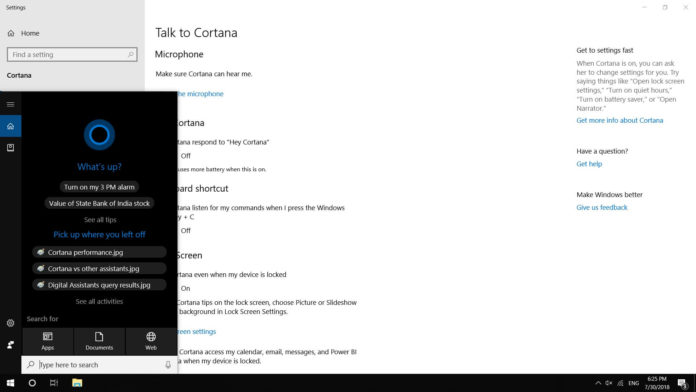
Task: Open Digital Assistants query results.jpg activity
Action: 99,285
